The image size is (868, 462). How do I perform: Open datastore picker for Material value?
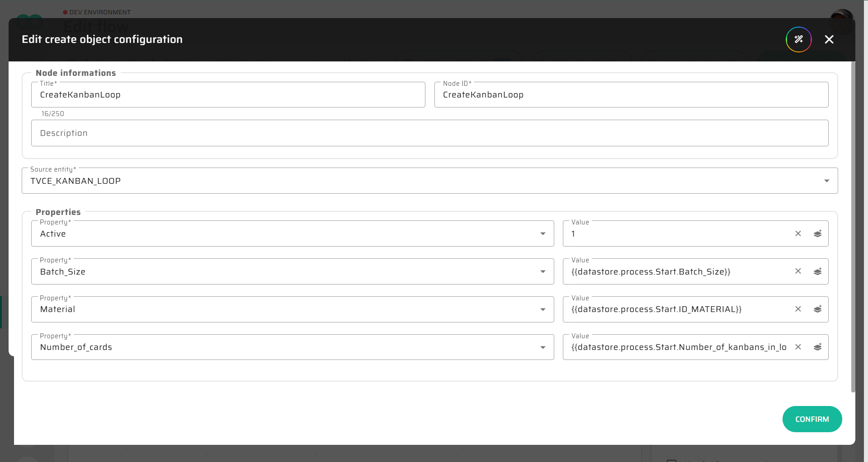[x=817, y=309]
